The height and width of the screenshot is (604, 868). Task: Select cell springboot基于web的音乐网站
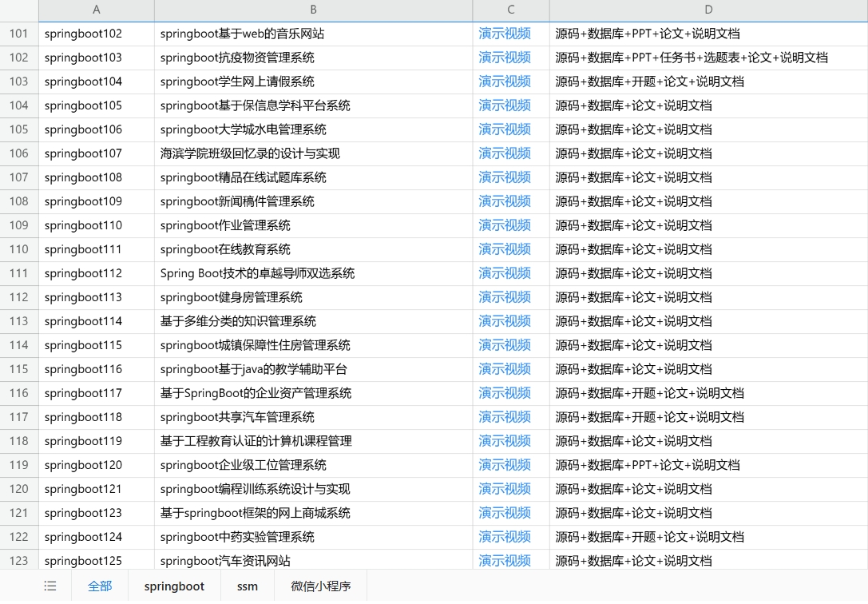tap(313, 34)
